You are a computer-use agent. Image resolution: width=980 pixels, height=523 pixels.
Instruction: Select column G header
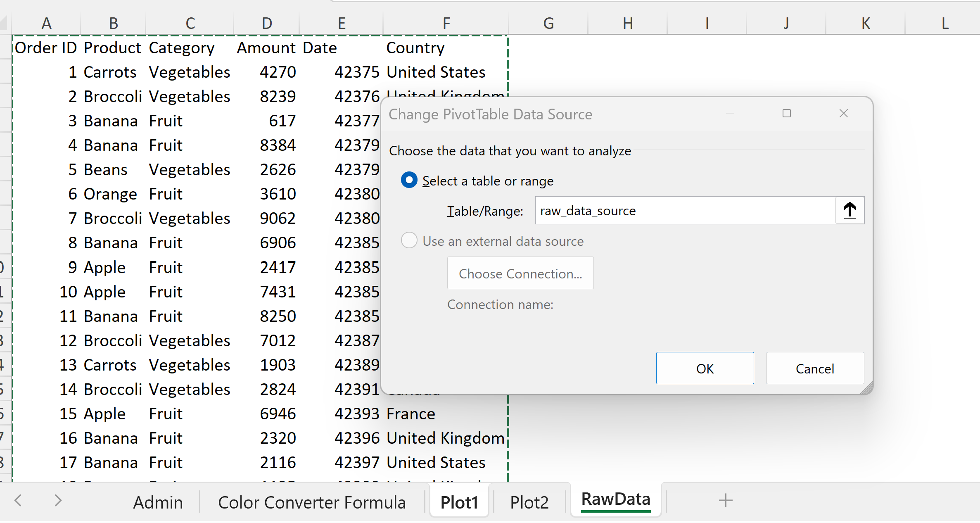tap(548, 23)
